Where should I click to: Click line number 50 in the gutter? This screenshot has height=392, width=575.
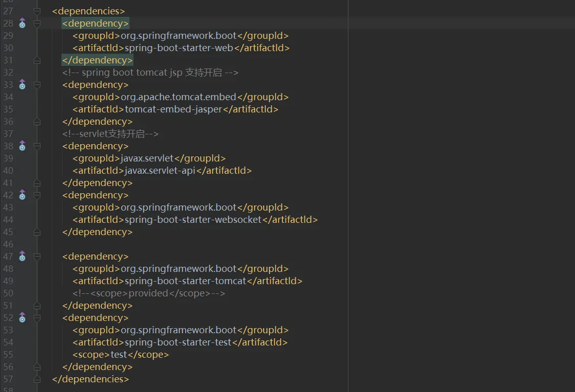coord(8,293)
